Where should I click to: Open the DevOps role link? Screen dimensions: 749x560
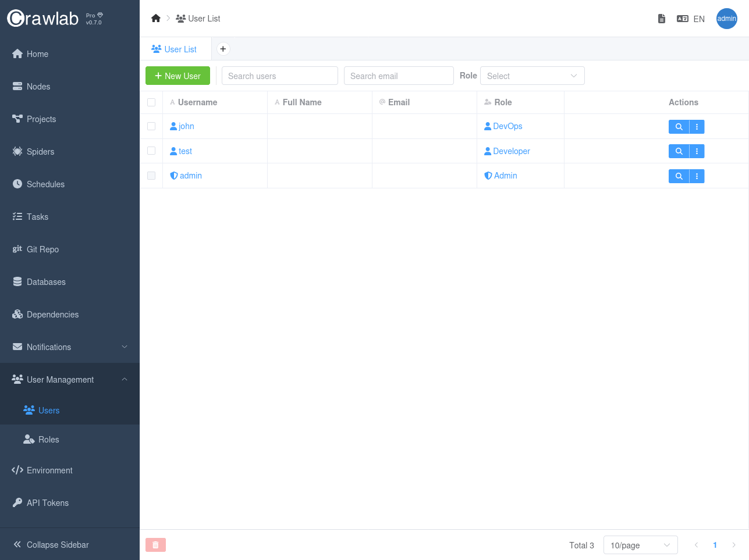tap(507, 126)
